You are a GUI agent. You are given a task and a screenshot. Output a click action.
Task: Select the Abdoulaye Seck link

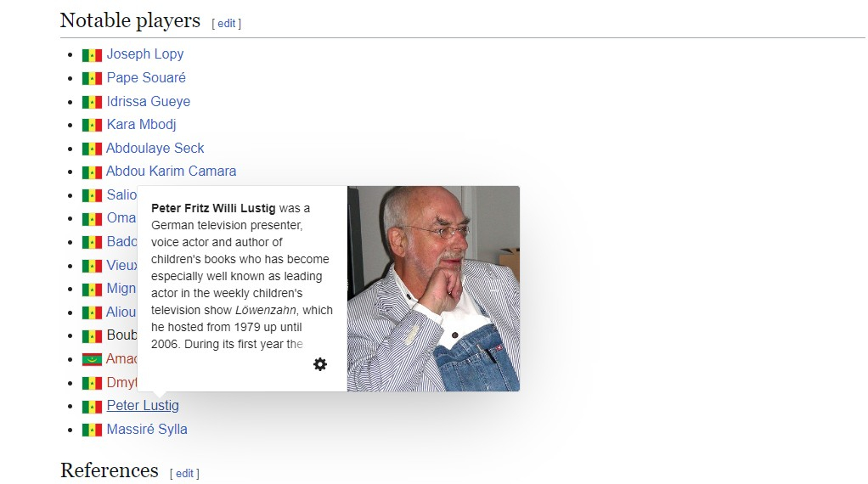click(x=155, y=149)
